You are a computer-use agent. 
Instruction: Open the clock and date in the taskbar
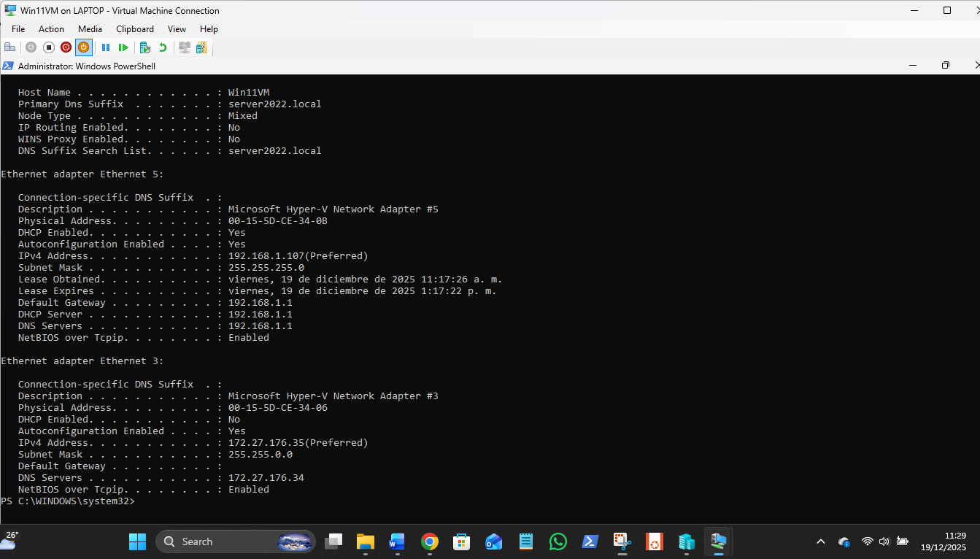[x=943, y=541]
